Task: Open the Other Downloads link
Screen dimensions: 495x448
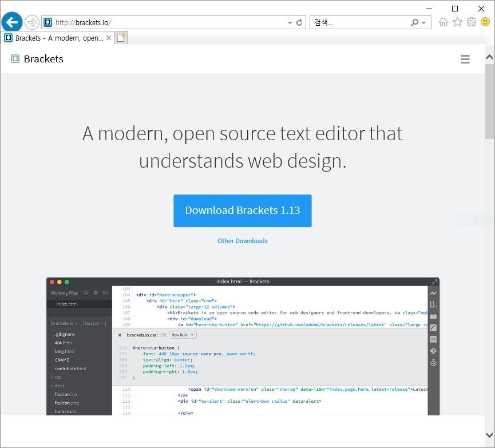Action: 243,241
